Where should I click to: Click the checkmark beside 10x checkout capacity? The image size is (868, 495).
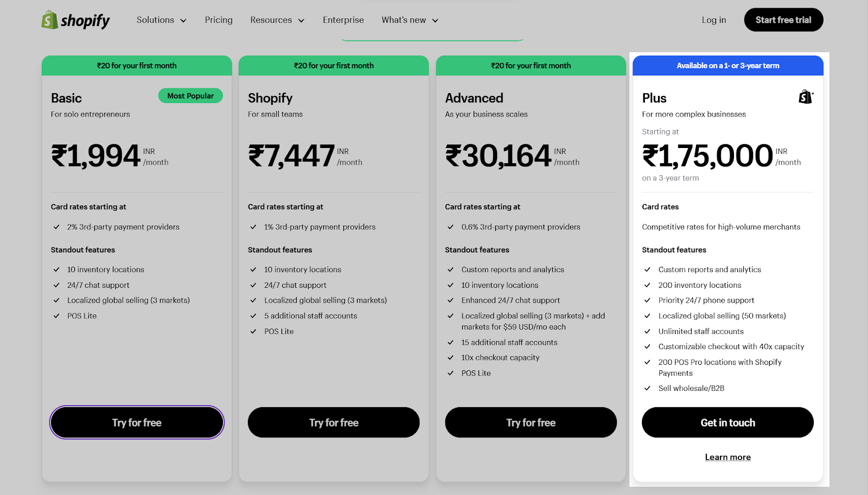pyautogui.click(x=451, y=357)
